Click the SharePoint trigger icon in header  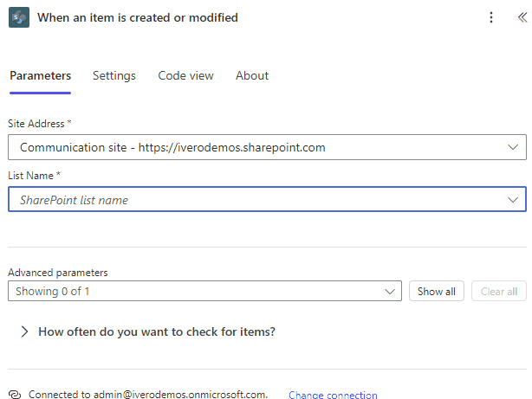coord(19,17)
